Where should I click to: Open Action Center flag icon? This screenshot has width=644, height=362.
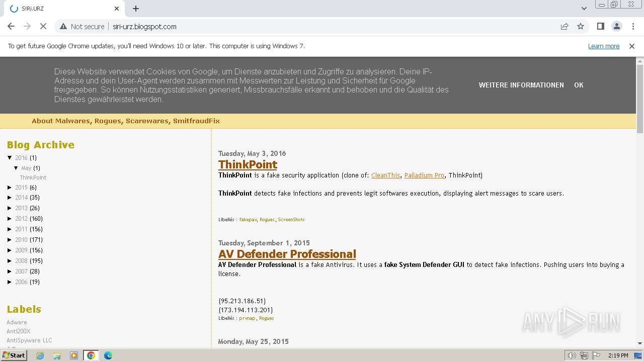(596, 355)
